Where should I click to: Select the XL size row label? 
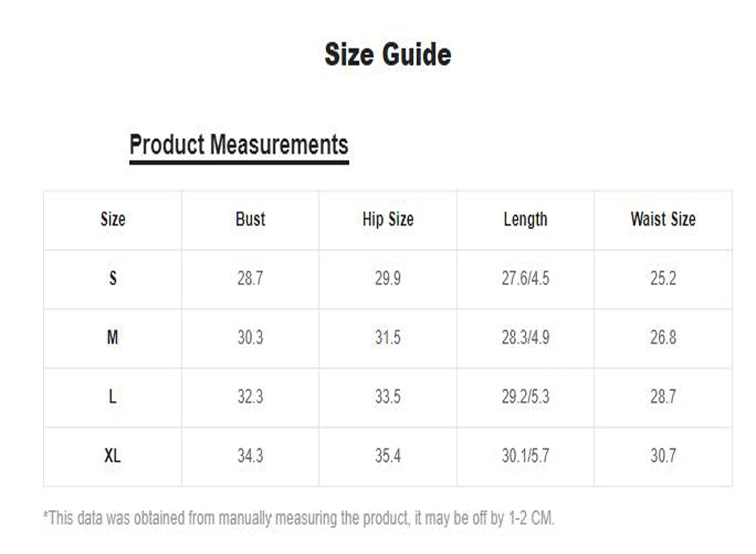[x=112, y=456]
